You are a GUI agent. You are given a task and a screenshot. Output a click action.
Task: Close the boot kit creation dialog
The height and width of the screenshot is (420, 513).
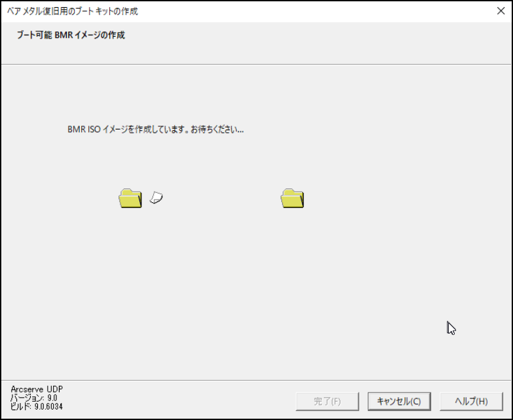pyautogui.click(x=501, y=11)
